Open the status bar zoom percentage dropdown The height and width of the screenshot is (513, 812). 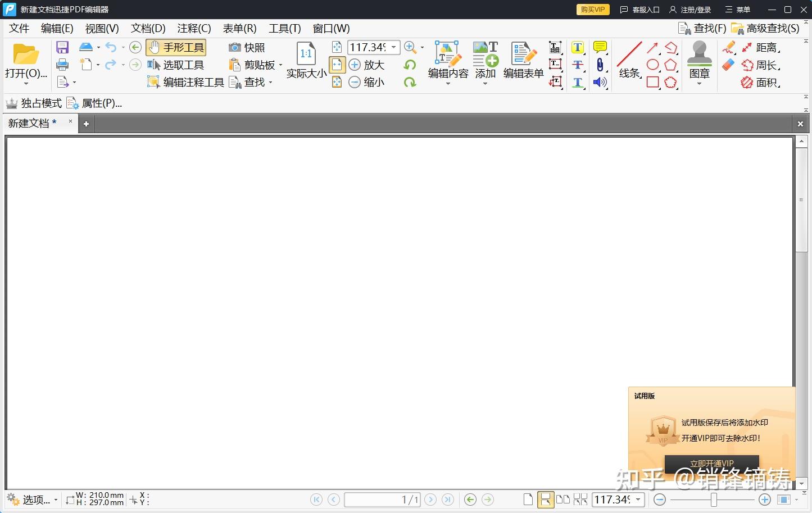pyautogui.click(x=638, y=500)
